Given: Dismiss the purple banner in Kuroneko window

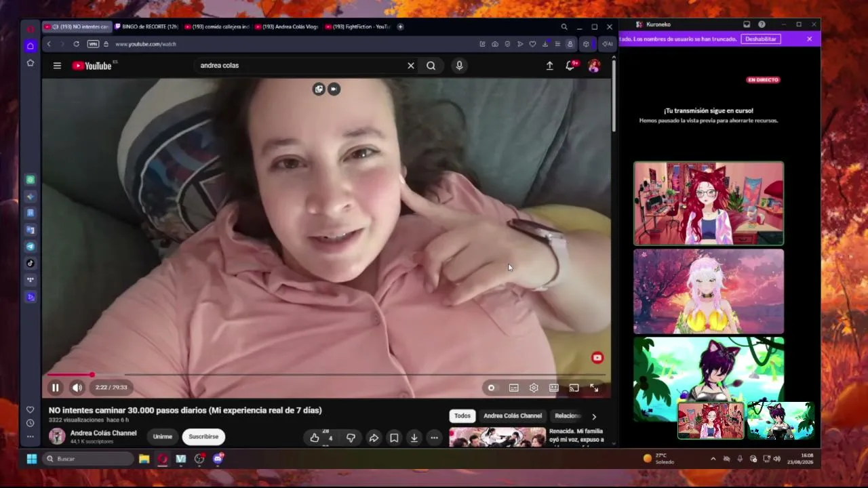Looking at the screenshot, I should click(x=809, y=39).
